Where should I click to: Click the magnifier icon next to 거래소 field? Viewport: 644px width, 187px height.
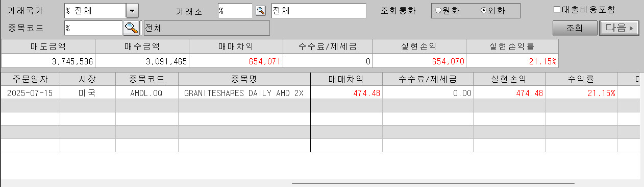point(261,11)
